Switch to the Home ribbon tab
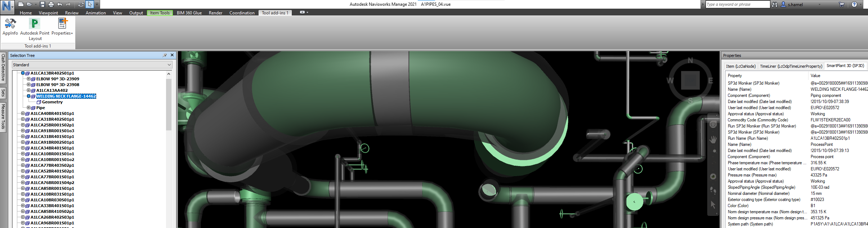This screenshot has height=228, width=868. pyautogui.click(x=26, y=13)
